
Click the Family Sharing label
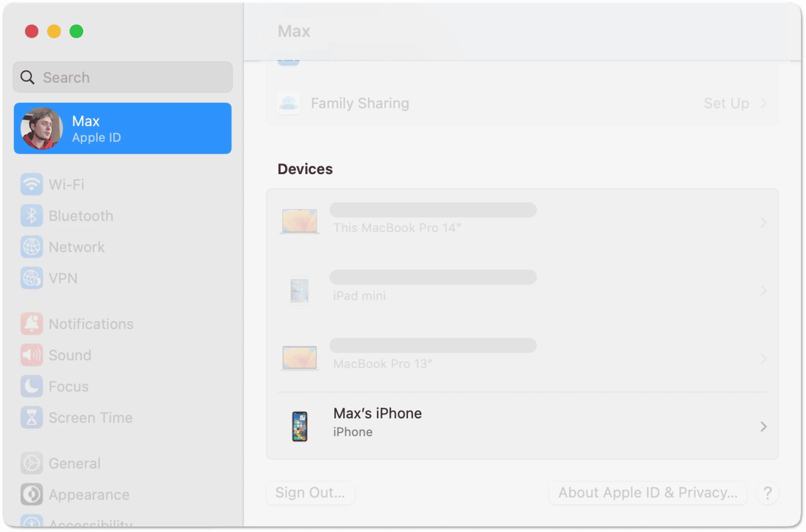click(360, 103)
